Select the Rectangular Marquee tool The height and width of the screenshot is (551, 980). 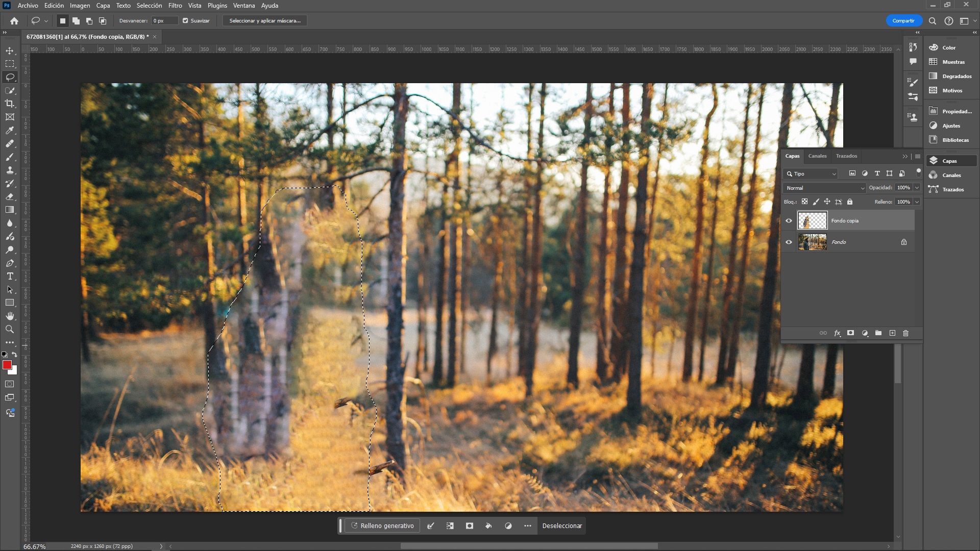click(x=10, y=64)
